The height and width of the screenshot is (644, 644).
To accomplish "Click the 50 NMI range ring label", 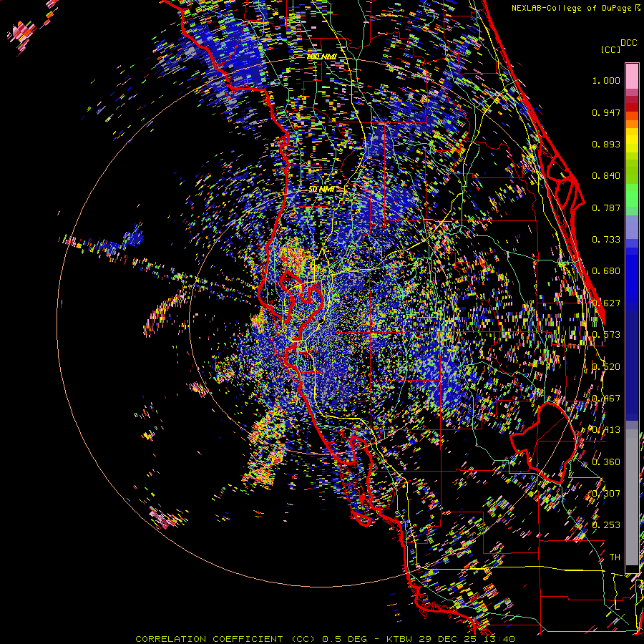I will point(321,190).
